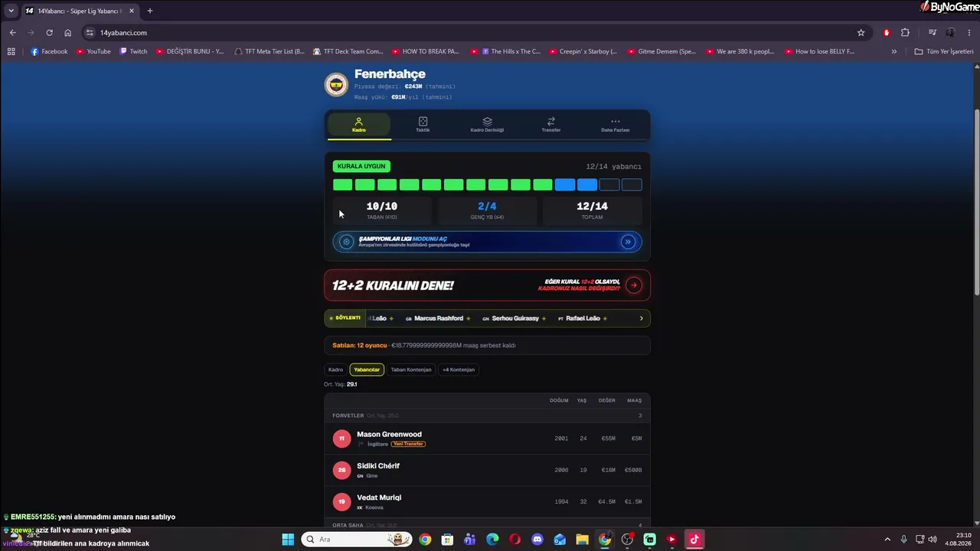Try the 12+2 Kuralını Dene banner

[x=487, y=285]
